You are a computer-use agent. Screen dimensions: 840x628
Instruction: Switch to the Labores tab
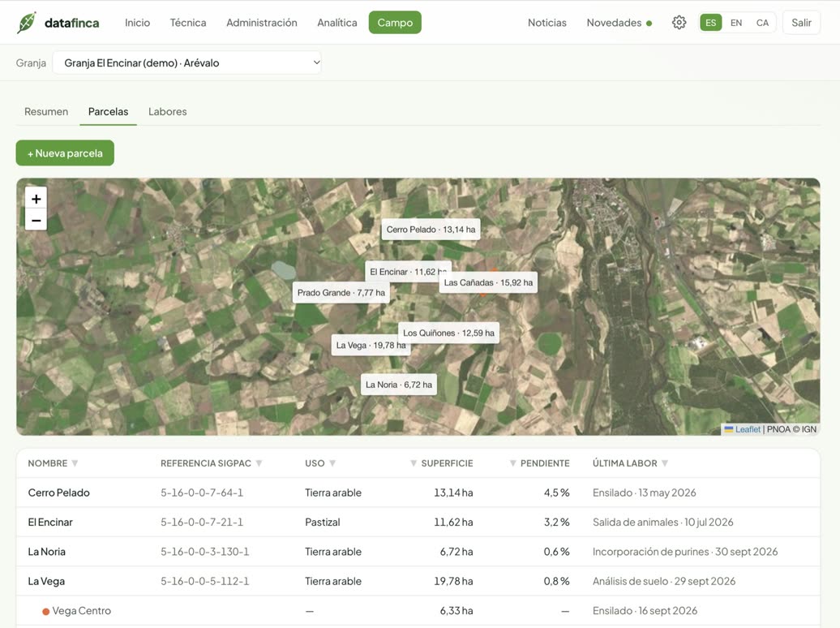tap(168, 111)
